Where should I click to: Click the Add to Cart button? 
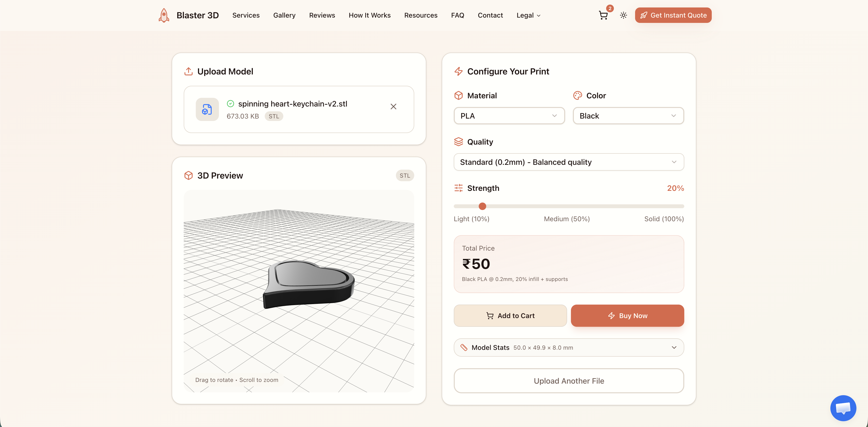(x=510, y=315)
